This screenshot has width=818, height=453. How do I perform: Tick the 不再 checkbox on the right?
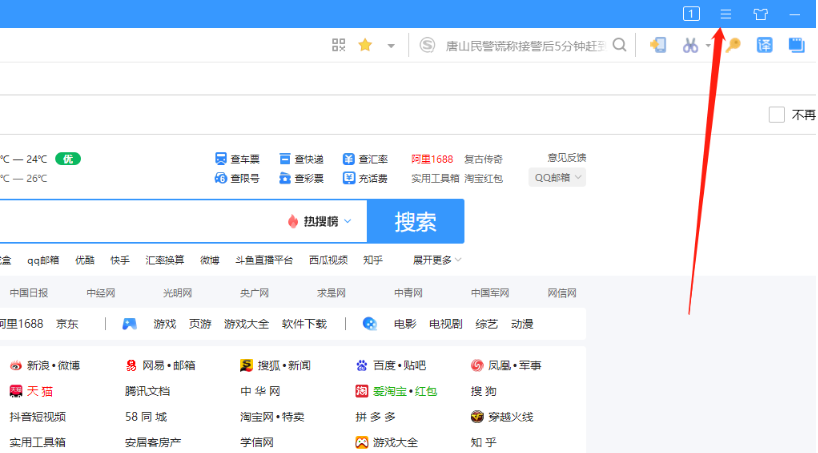pos(776,114)
